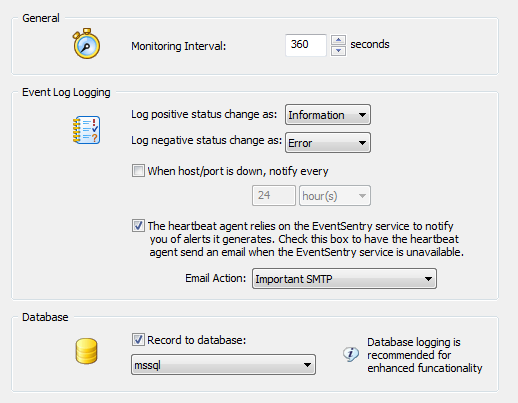Open the positive status change dropdown
The width and height of the screenshot is (518, 403).
[328, 115]
